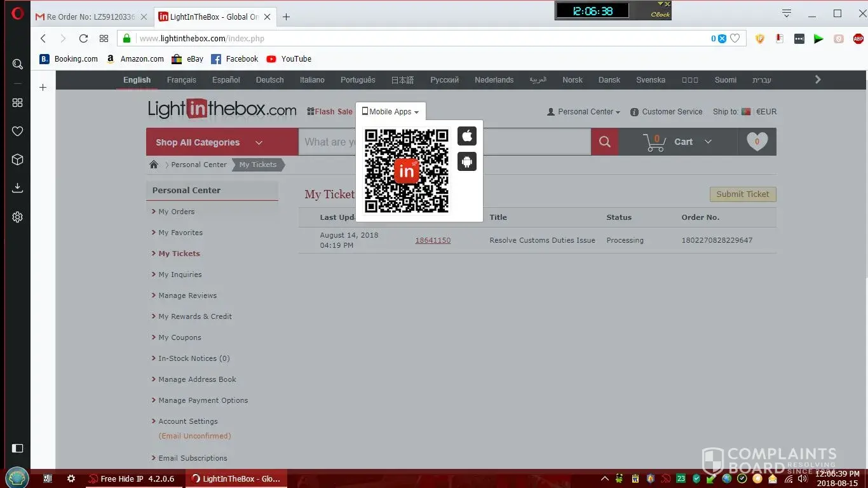The height and width of the screenshot is (488, 868).
Task: Open My Orders in sidebar
Action: tap(177, 212)
